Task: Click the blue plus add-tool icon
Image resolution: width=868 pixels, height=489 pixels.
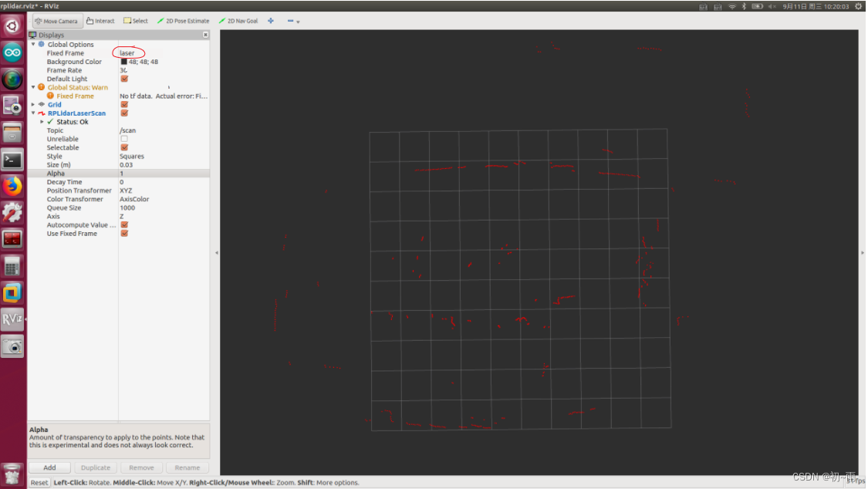Action: 271,21
